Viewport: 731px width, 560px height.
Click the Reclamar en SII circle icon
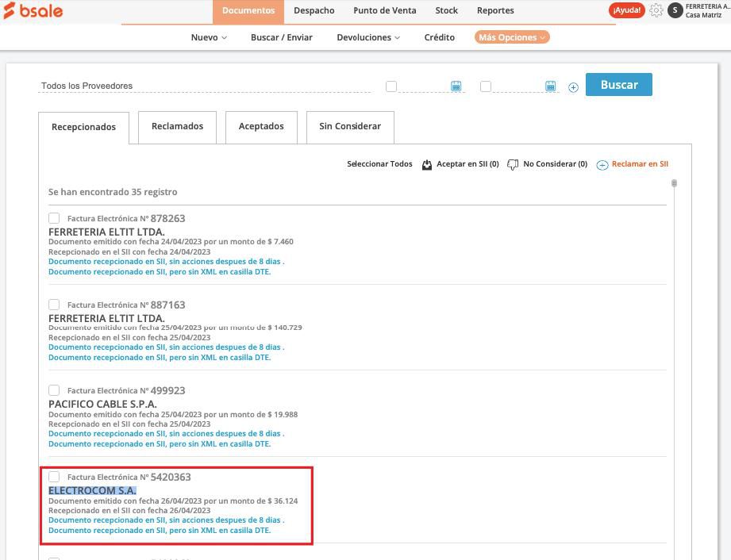click(602, 165)
